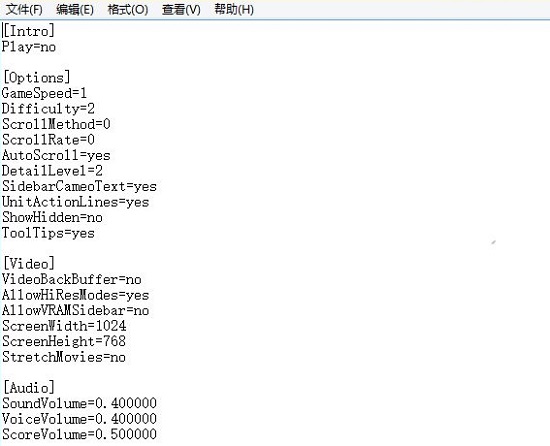Open the 编辑(E) menu

click(x=75, y=9)
